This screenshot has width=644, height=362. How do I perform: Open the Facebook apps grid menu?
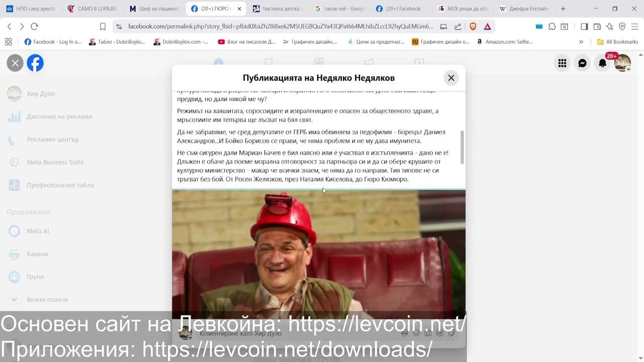[x=562, y=63]
